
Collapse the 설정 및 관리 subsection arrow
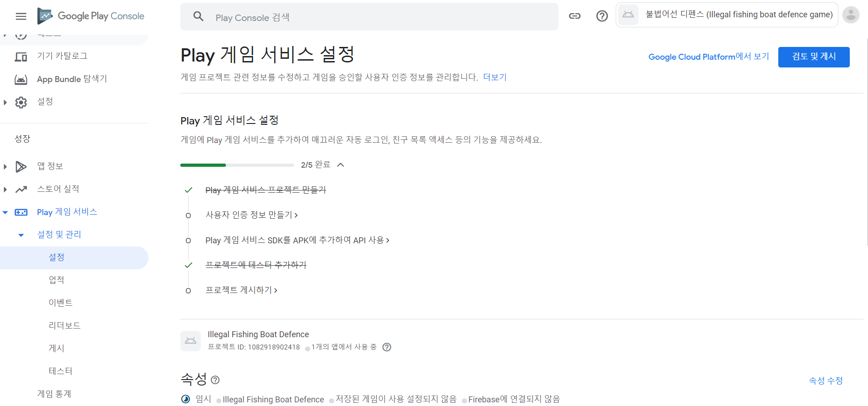(21, 235)
